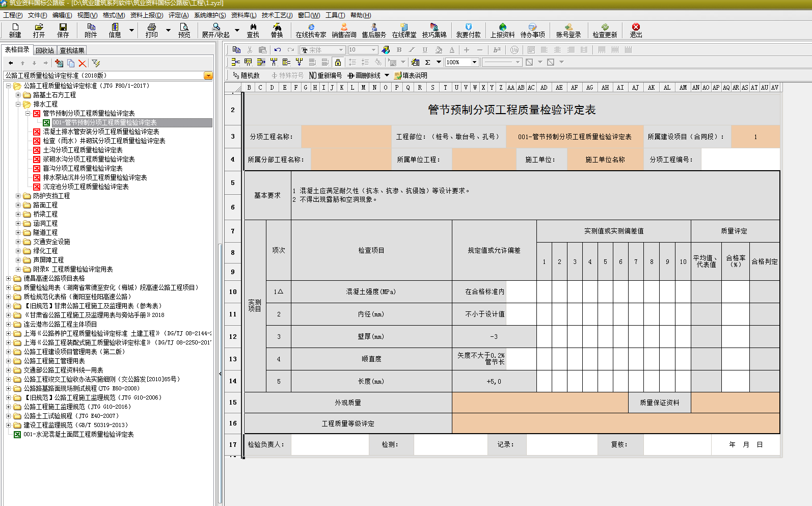Screen dimensions: 812x506
Task: Click the 打印 printer icon
Action: (151, 31)
